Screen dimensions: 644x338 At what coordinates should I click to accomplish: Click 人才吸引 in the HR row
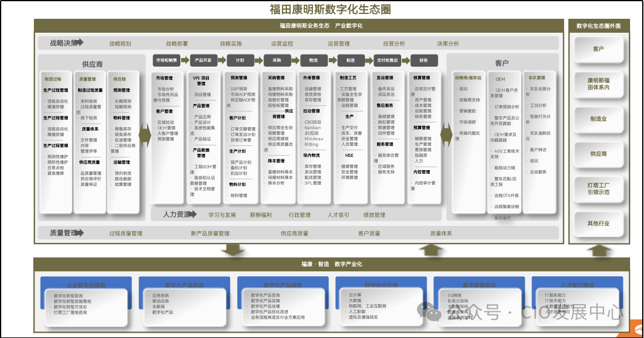coord(338,215)
